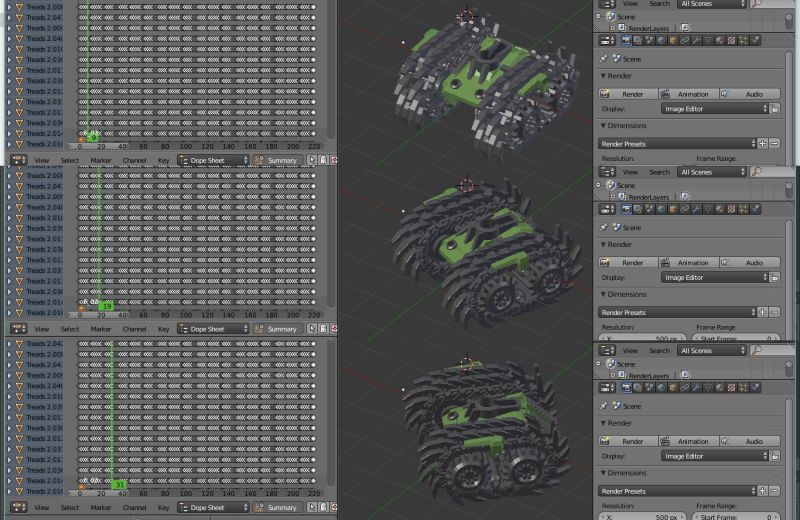Click Audio button beside the frame-9 view
Viewport: 800px width, 520px height.
click(750, 94)
